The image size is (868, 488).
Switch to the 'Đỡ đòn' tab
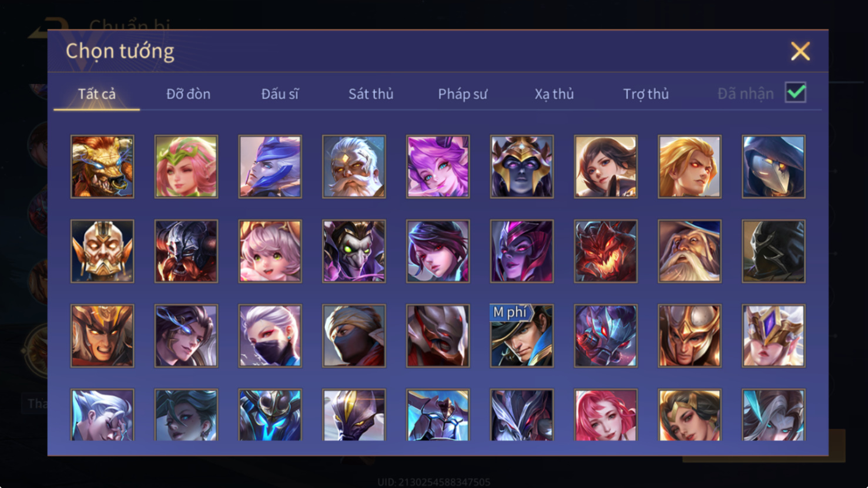[188, 94]
